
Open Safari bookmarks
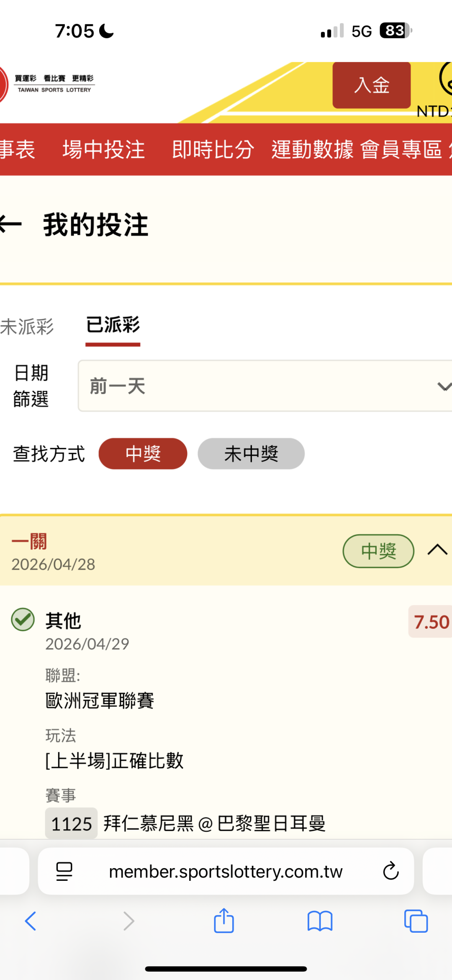320,921
